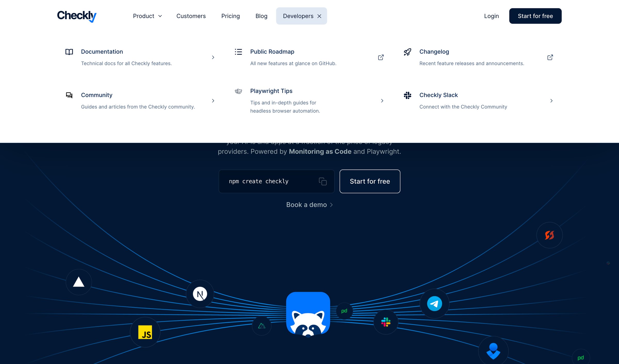
Task: Click the chevron next to Community
Action: (x=213, y=101)
